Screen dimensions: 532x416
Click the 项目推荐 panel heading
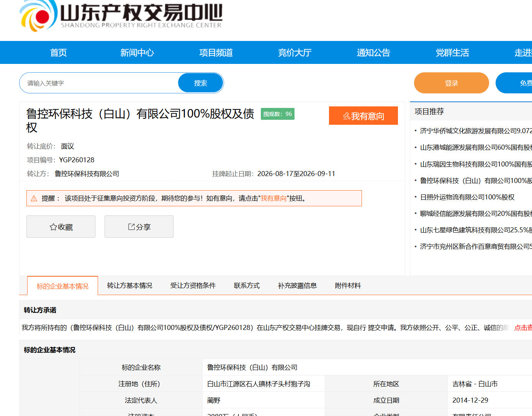429,111
